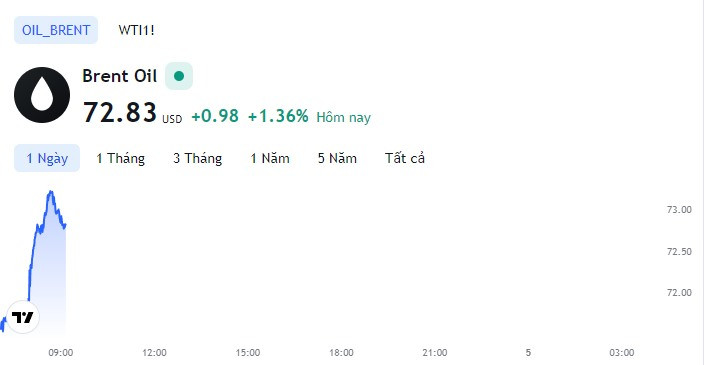
Task: Click the chart peak near 73.00
Action: click(51, 192)
